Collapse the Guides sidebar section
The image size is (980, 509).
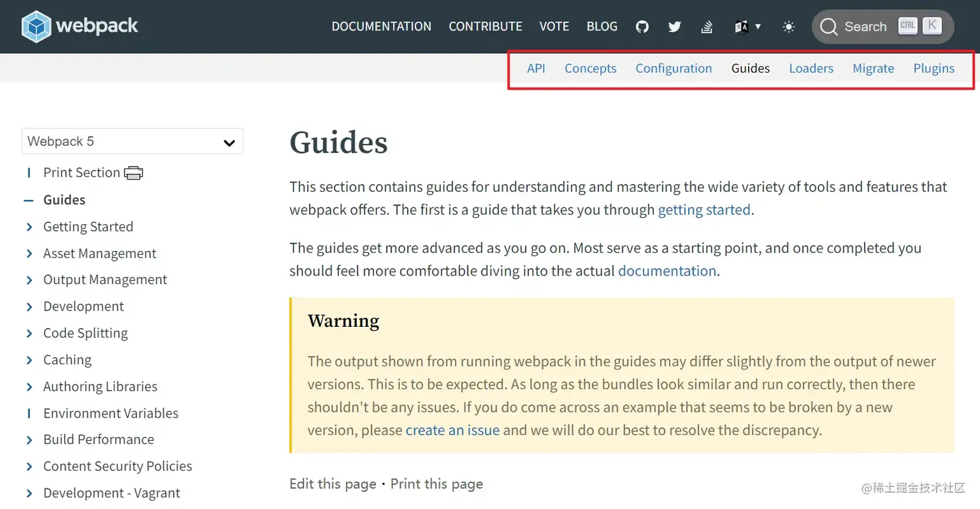(29, 200)
